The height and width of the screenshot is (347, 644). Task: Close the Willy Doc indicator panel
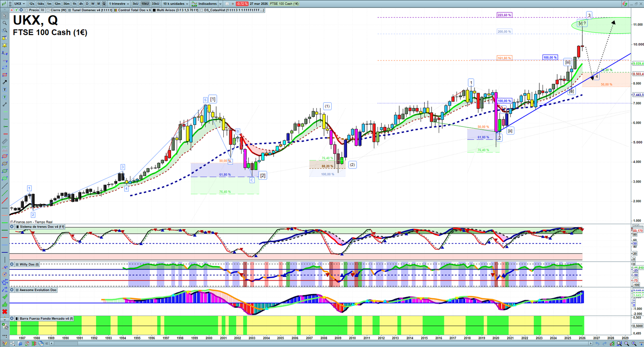(12, 264)
